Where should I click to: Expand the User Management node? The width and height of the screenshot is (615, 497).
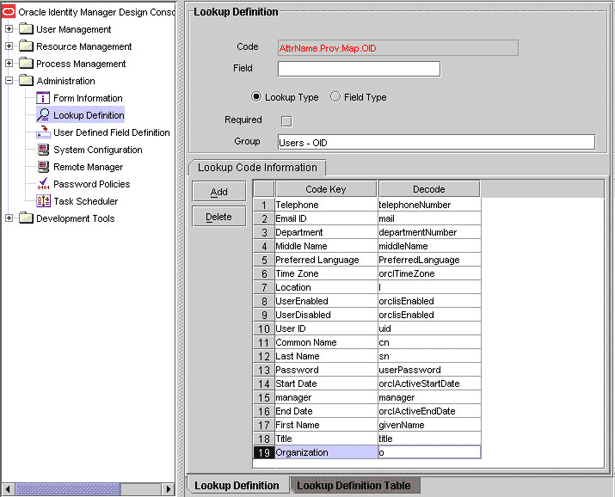(9, 29)
